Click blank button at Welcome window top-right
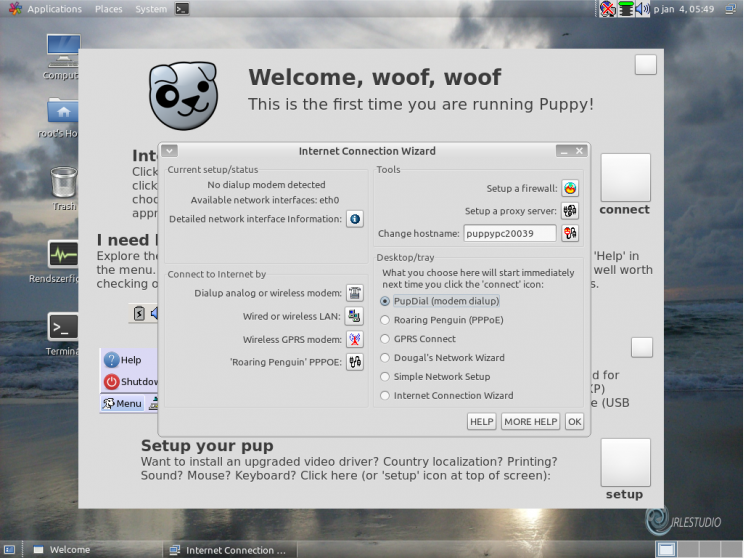744x558 pixels. (646, 65)
